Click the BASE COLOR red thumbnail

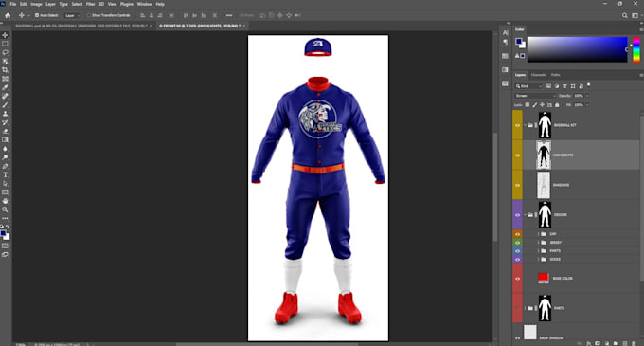[x=544, y=278]
